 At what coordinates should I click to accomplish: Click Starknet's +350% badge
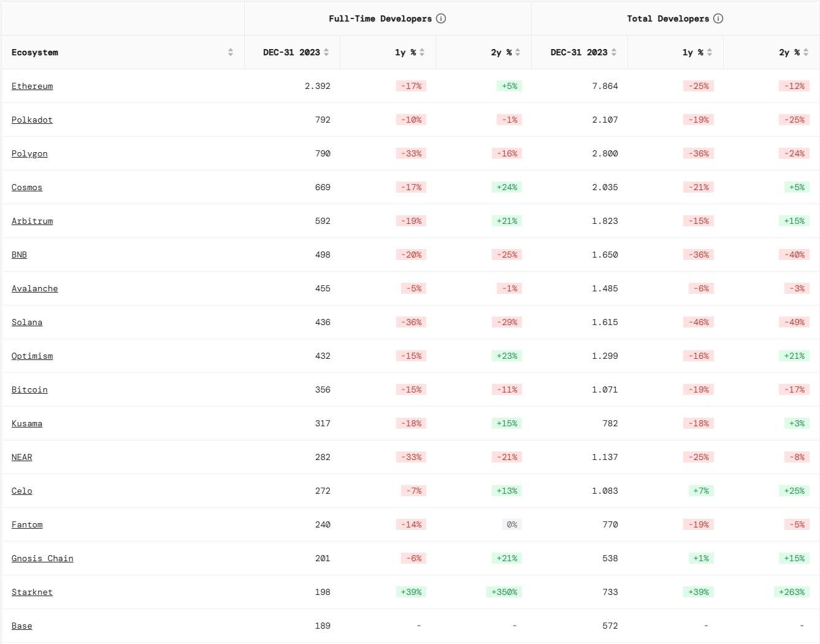[x=505, y=592]
